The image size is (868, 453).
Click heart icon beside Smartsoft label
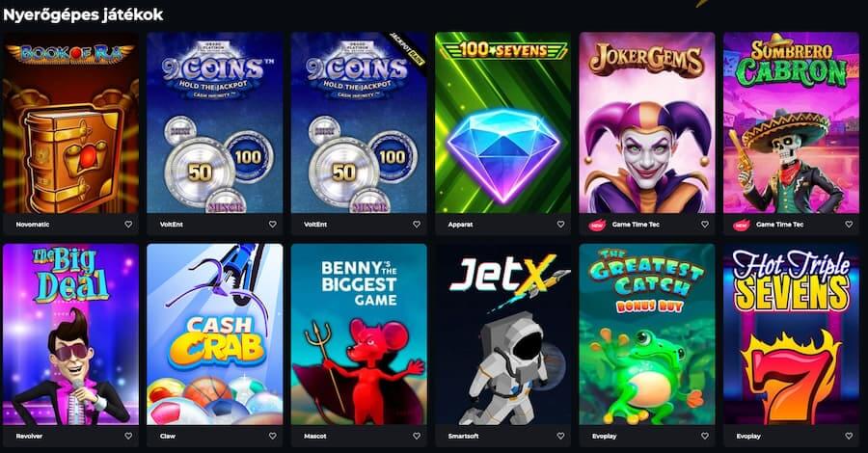[560, 436]
